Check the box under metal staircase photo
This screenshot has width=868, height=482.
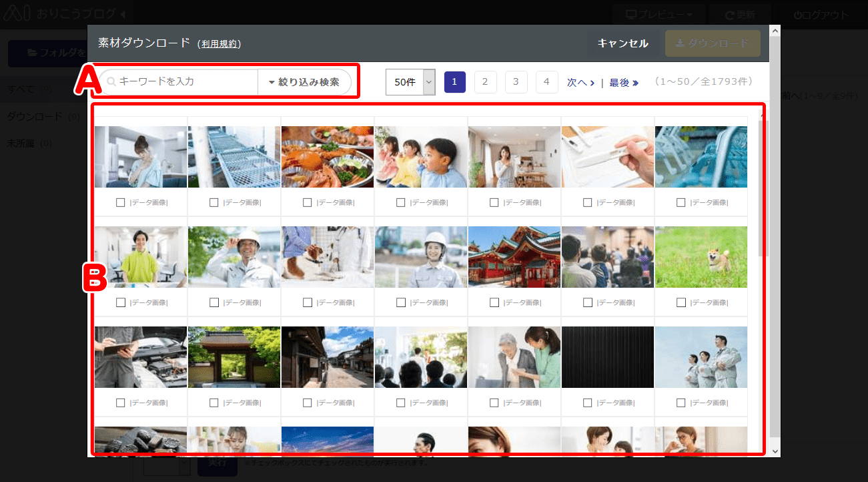[213, 202]
